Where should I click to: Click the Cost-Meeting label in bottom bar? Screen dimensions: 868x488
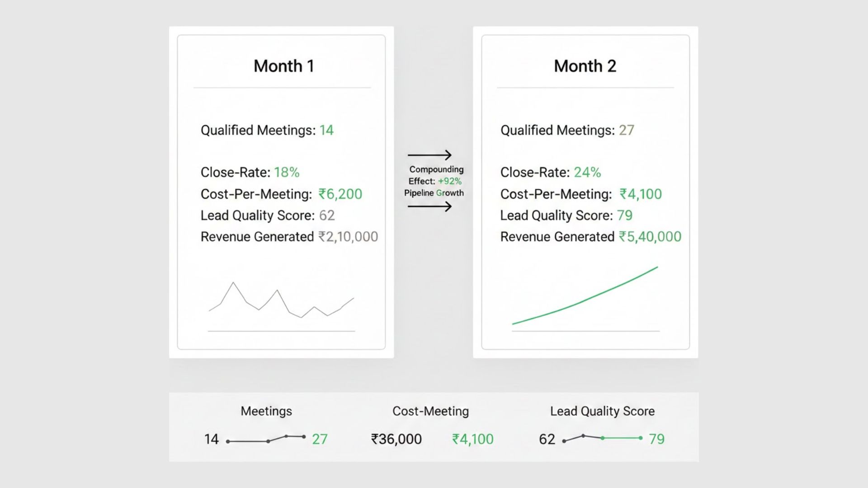(430, 411)
